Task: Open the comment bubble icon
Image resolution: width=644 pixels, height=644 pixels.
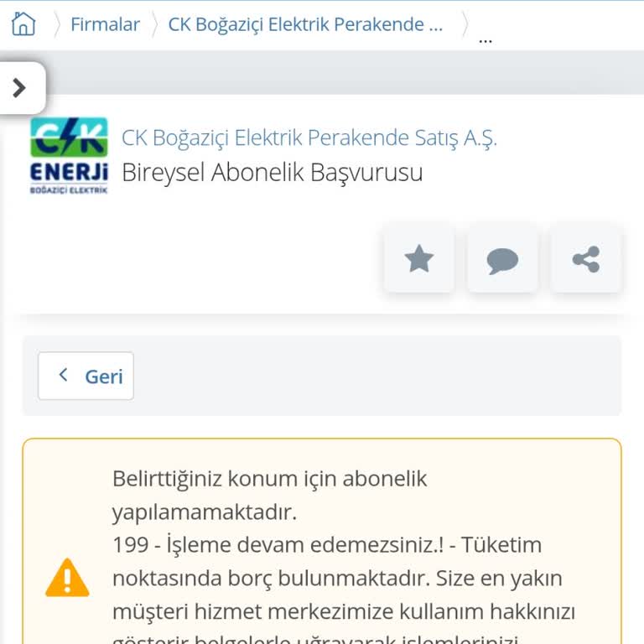Action: click(502, 259)
